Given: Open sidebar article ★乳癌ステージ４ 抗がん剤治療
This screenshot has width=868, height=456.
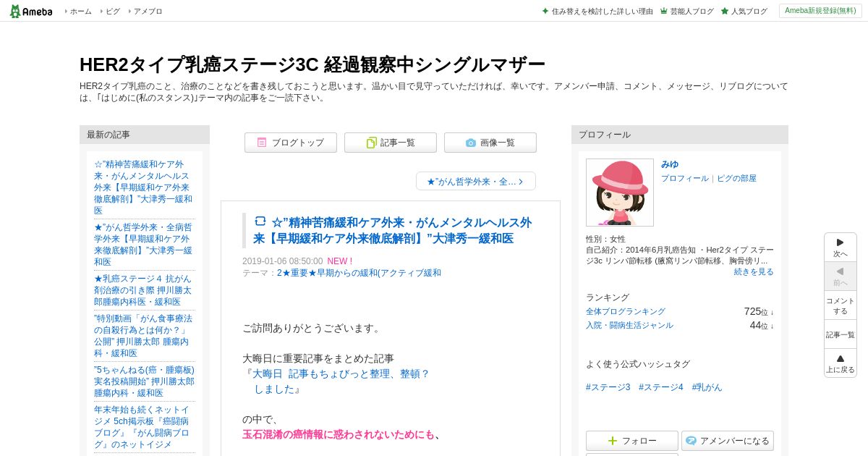Looking at the screenshot, I should point(143,290).
